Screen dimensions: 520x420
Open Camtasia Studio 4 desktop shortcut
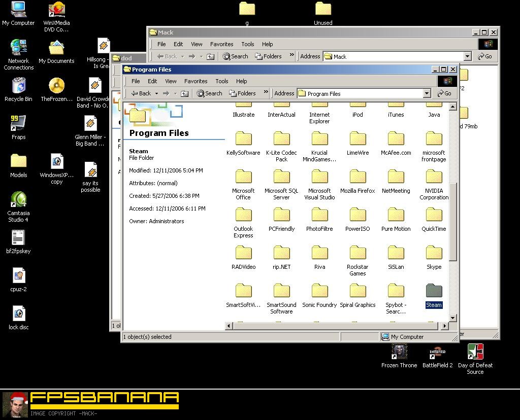(18, 201)
